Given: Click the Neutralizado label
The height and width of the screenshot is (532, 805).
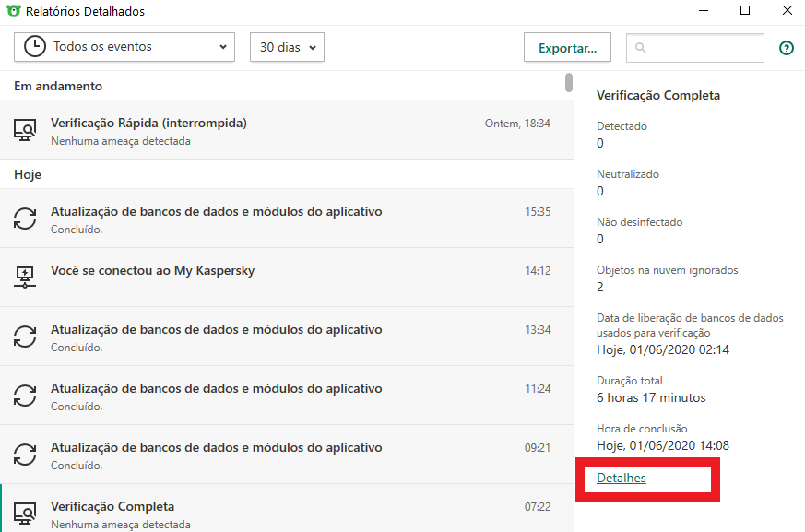Looking at the screenshot, I should 628,174.
